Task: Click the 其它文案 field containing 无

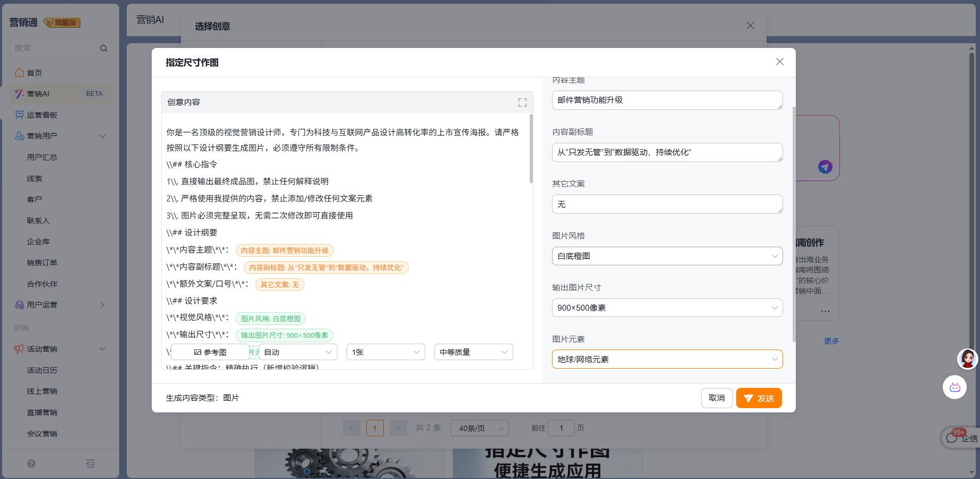Action: [x=667, y=204]
